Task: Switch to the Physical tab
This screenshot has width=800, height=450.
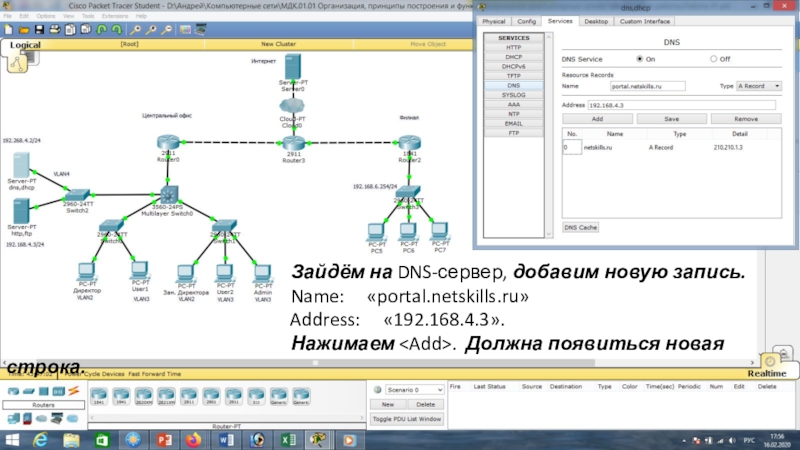Action: click(493, 21)
